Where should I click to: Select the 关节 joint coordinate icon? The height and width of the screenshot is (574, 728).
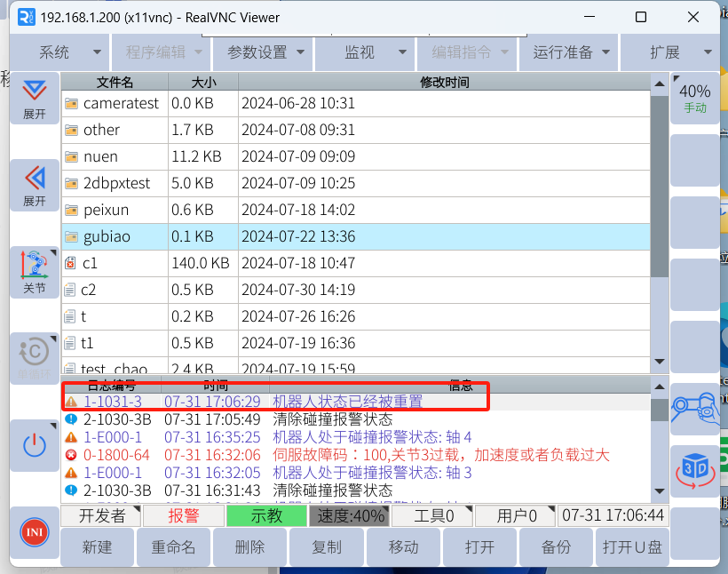point(35,272)
